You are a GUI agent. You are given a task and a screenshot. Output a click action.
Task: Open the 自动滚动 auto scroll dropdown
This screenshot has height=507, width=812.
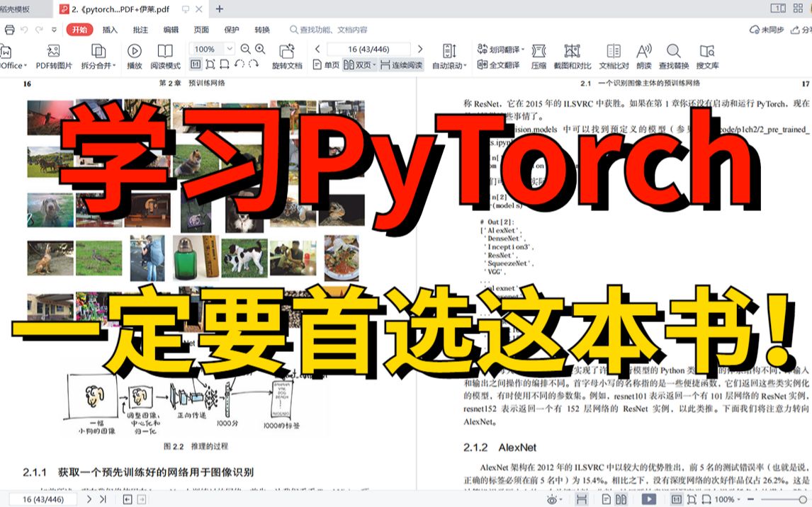(449, 57)
